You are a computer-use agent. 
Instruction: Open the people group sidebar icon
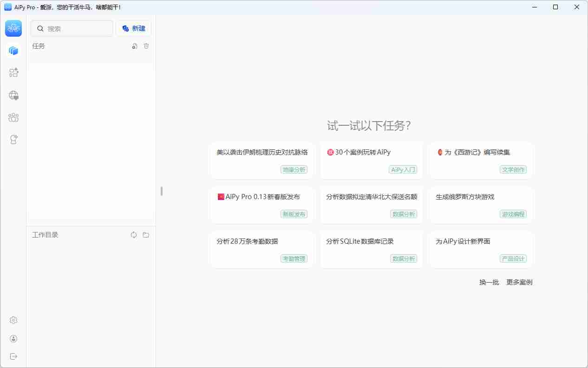coord(13,117)
